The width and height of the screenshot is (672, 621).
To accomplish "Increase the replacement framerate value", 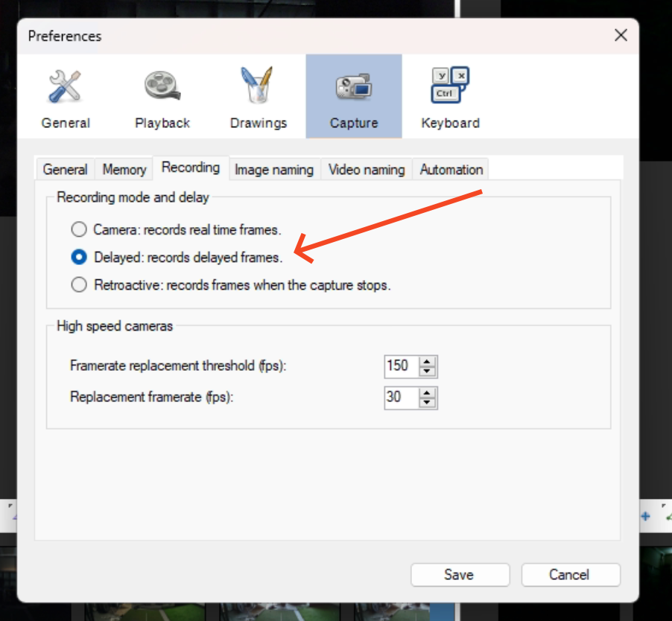I will pos(427,392).
